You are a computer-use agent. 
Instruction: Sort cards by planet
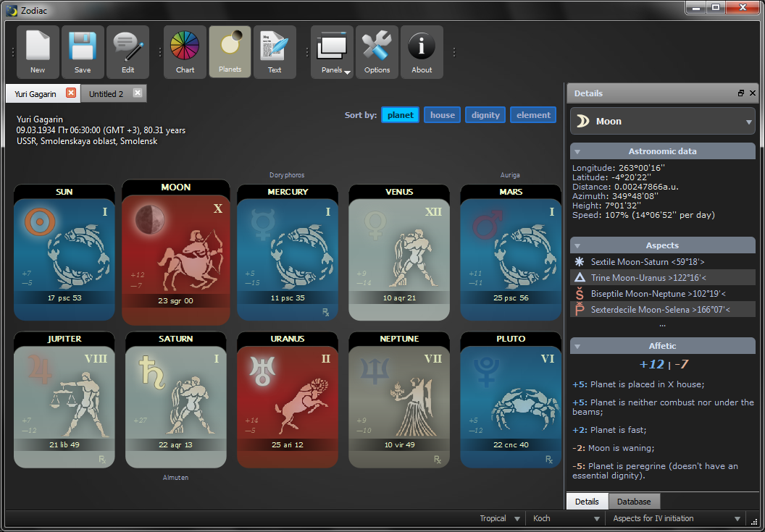[x=400, y=115]
